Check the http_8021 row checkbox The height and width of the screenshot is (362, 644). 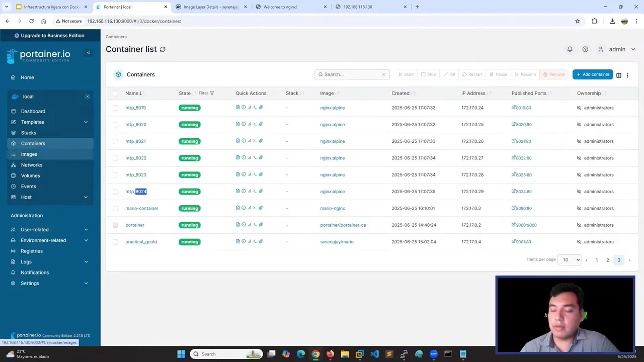tap(116, 141)
